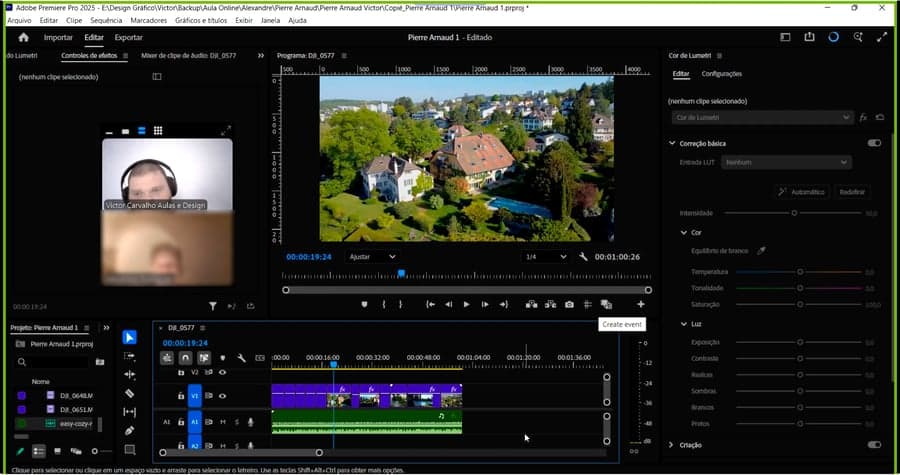This screenshot has height=475, width=900.
Task: Expand the Criação section
Action: tap(671, 445)
